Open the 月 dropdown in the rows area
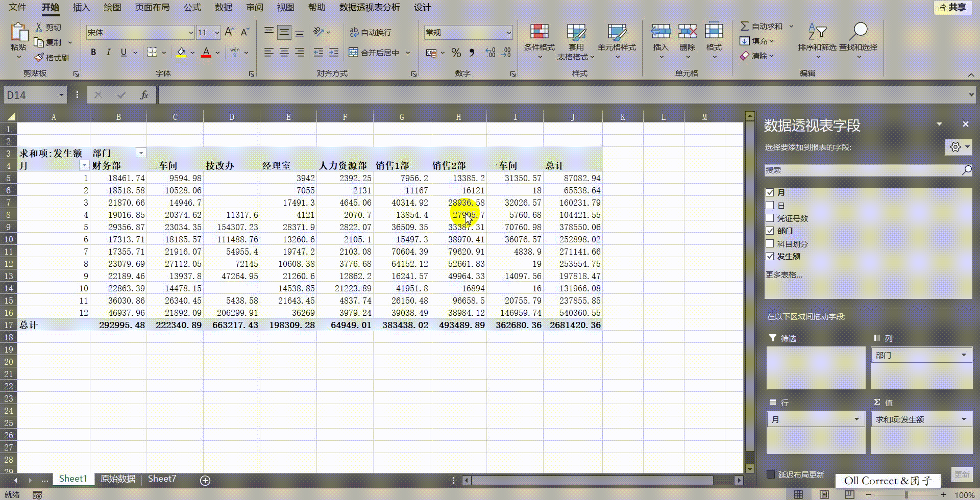This screenshot has width=980, height=500. (x=856, y=419)
